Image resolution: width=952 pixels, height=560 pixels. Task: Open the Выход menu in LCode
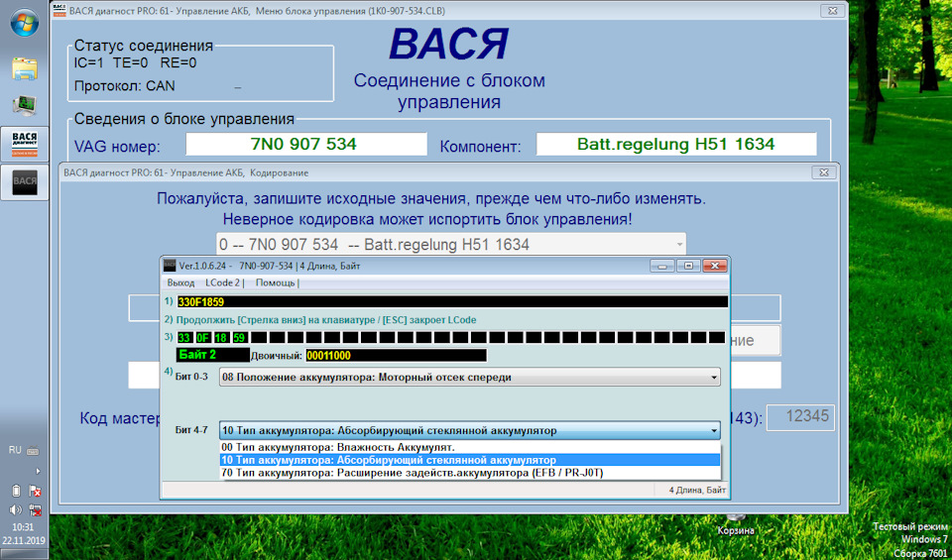point(180,282)
